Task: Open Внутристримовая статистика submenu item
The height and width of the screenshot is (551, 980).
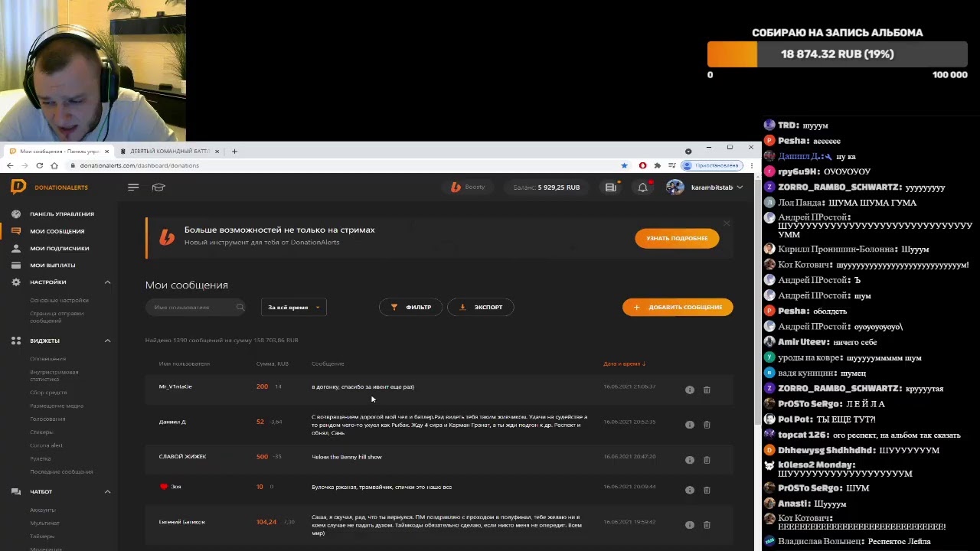Action: point(54,375)
